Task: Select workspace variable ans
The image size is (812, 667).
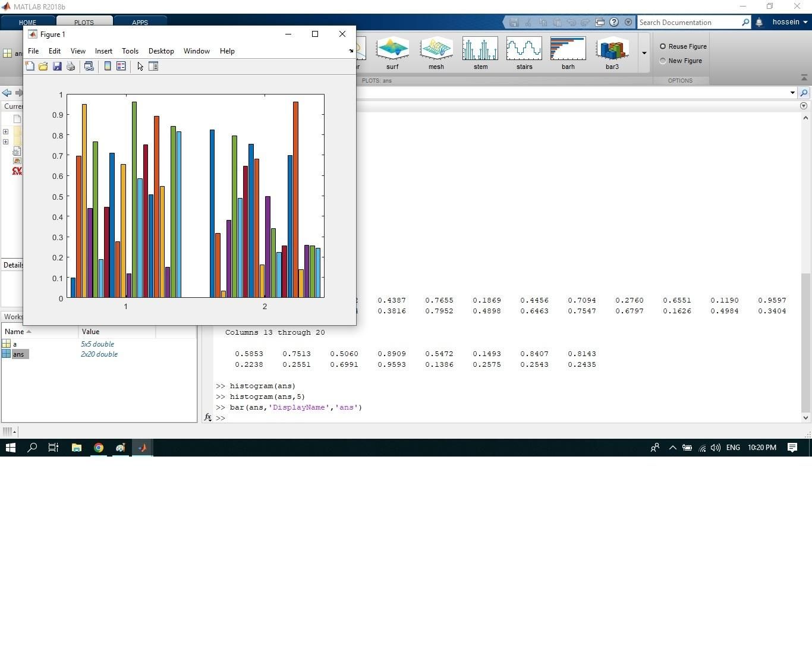Action: click(18, 354)
